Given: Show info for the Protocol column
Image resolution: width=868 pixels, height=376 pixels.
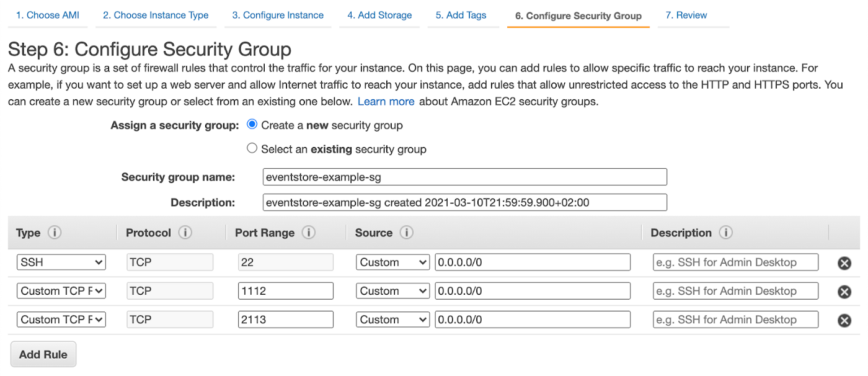Looking at the screenshot, I should (185, 233).
